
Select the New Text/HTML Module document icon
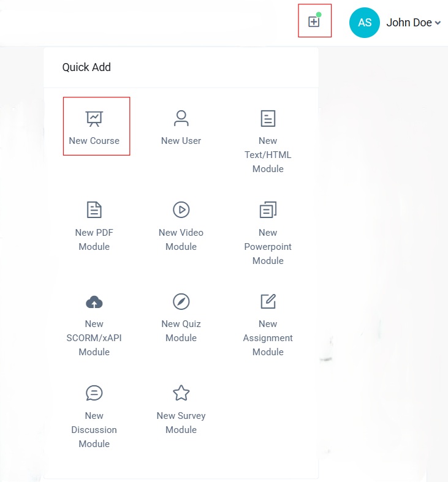[x=268, y=118]
